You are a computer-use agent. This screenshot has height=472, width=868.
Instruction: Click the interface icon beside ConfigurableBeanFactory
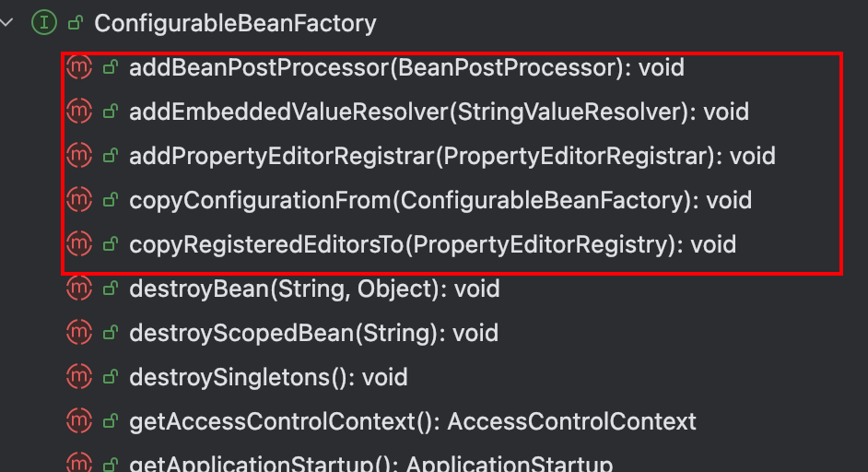(42, 23)
